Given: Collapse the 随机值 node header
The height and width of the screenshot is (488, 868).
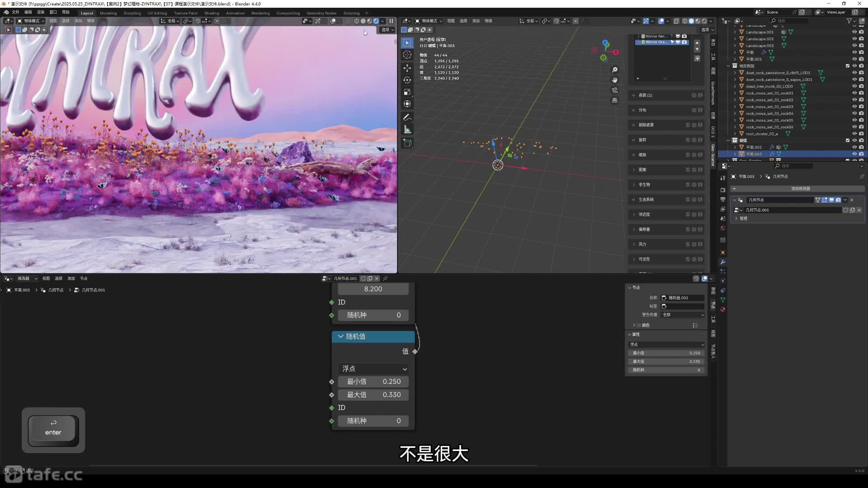Looking at the screenshot, I should [x=341, y=337].
